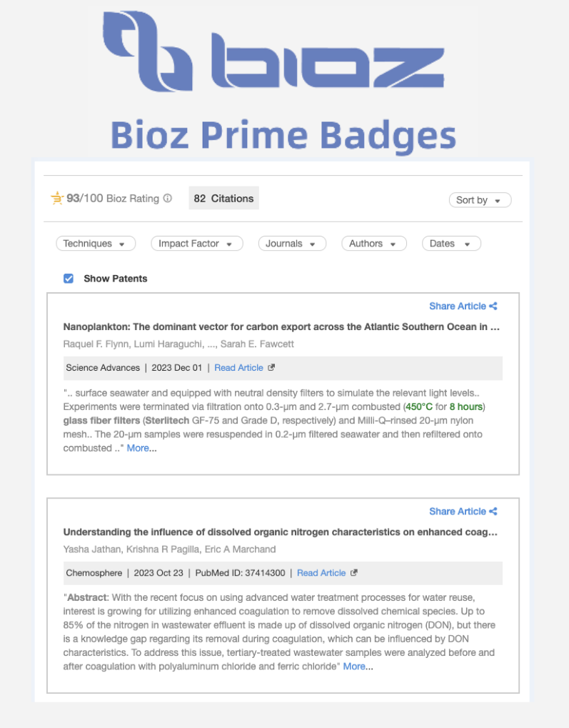Expand the Techniques filter
This screenshot has width=569, height=728.
(x=96, y=244)
